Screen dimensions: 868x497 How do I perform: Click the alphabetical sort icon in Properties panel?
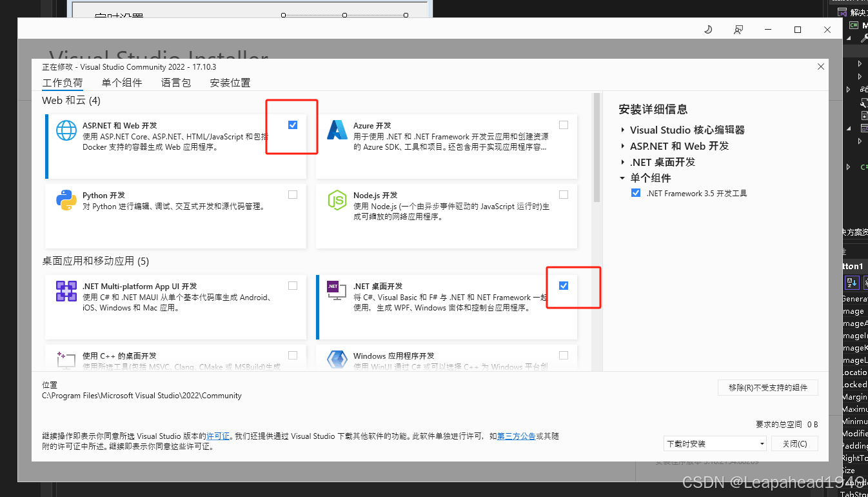(x=852, y=282)
